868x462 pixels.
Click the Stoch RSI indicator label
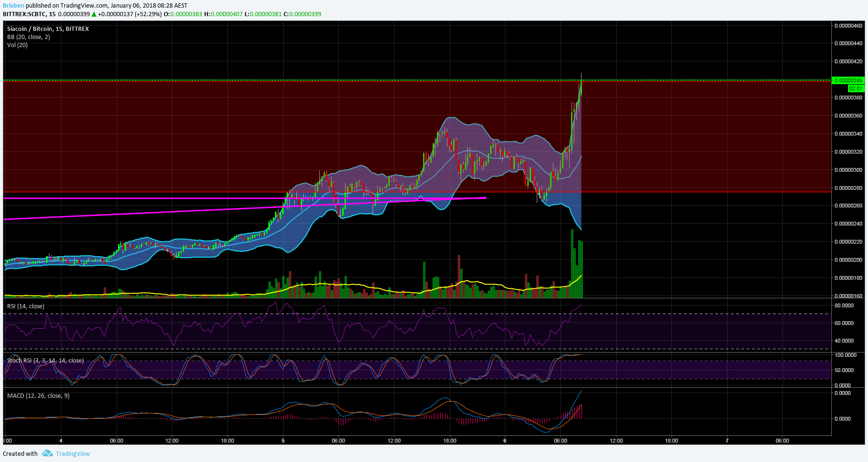46,360
